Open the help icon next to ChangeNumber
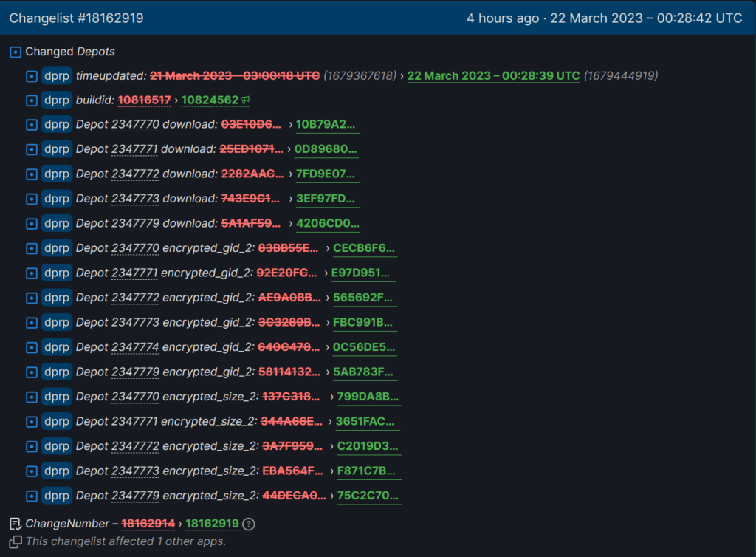 (247, 524)
